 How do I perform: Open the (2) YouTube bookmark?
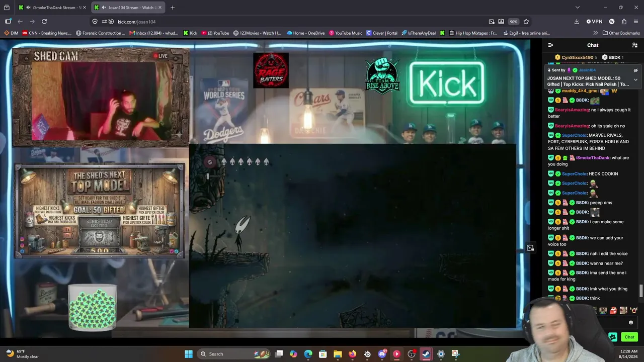coord(215,33)
